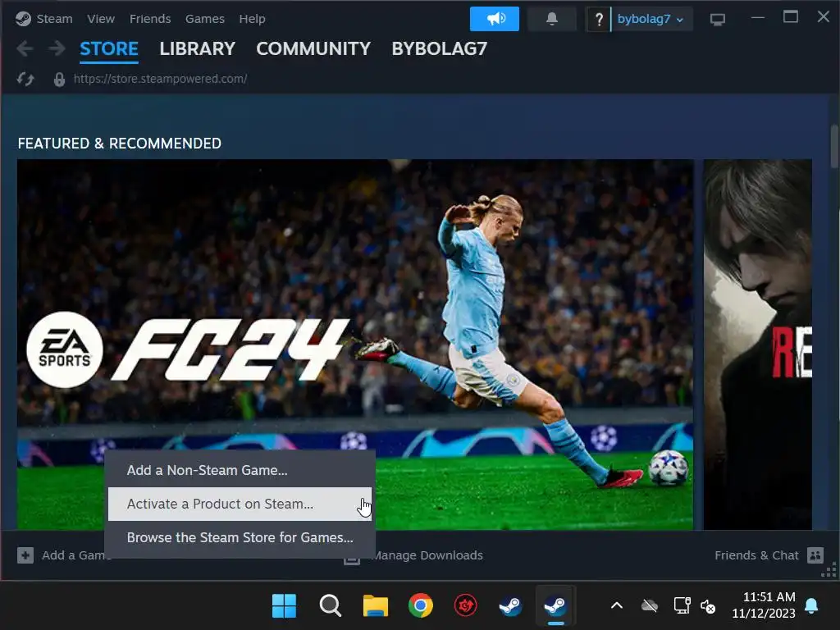Viewport: 840px width, 630px height.
Task: Choose Add a Non-Steam Game
Action: [240, 470]
